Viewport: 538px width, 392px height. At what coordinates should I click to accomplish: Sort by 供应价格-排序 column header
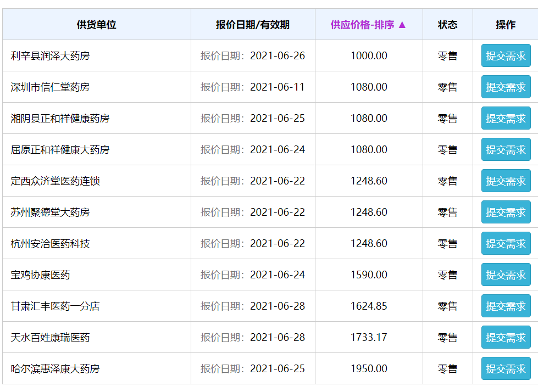coord(368,25)
